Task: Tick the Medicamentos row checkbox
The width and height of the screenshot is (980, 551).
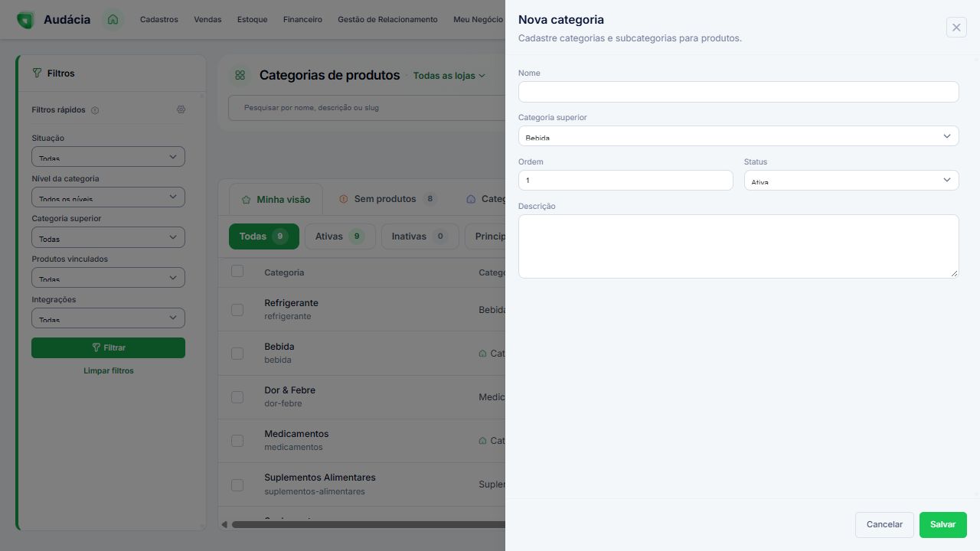Action: click(x=237, y=440)
